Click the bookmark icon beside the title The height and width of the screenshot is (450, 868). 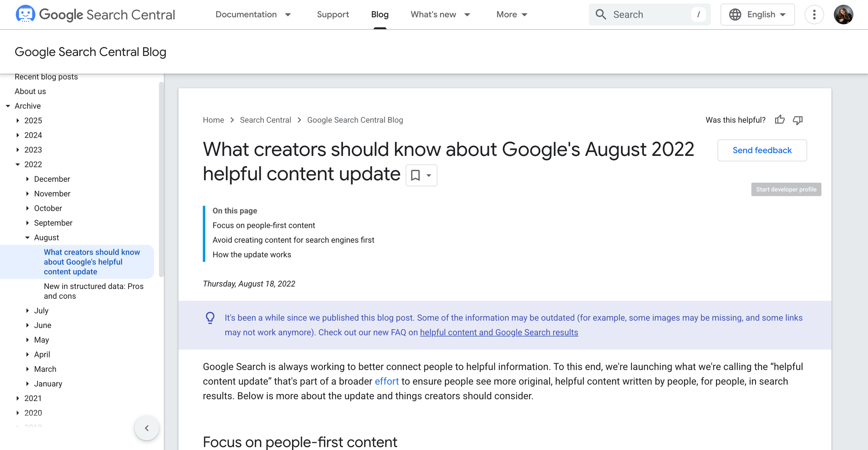pyautogui.click(x=415, y=175)
